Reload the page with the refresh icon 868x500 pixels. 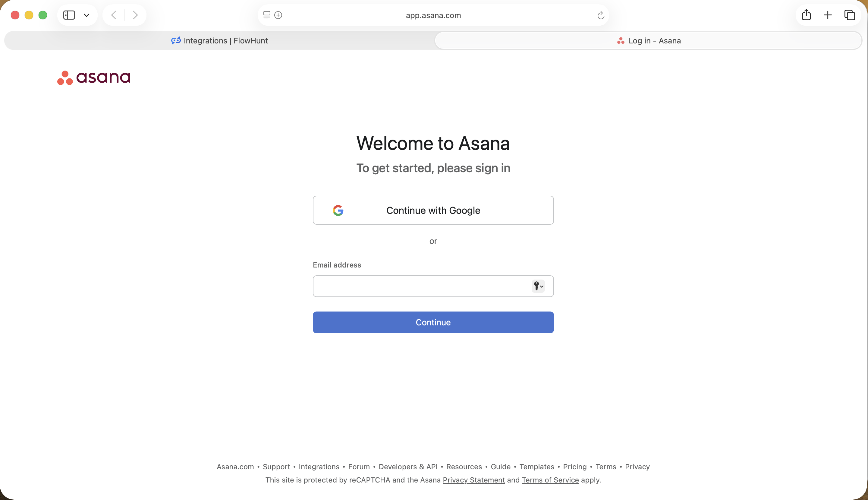pyautogui.click(x=600, y=15)
